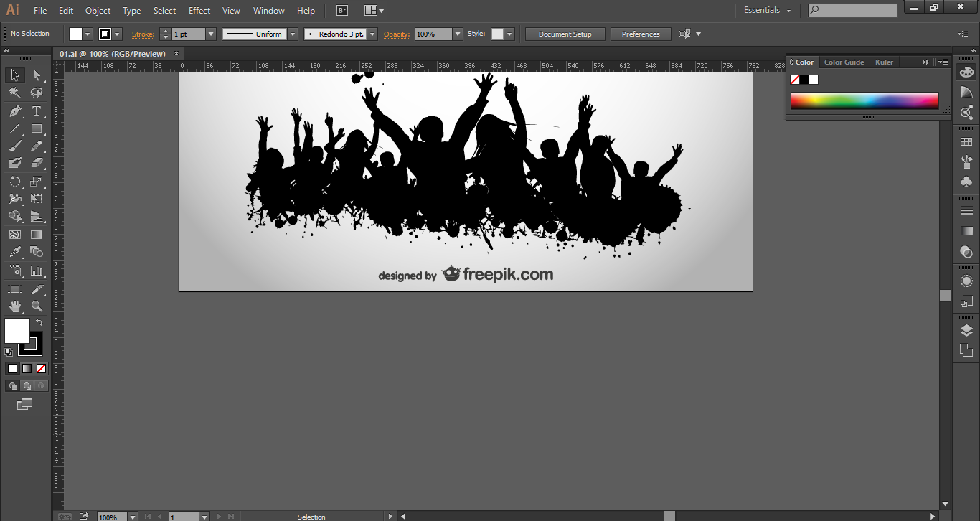This screenshot has height=521, width=980.
Task: Expand the Uniform width profile dropdown
Action: 293,34
